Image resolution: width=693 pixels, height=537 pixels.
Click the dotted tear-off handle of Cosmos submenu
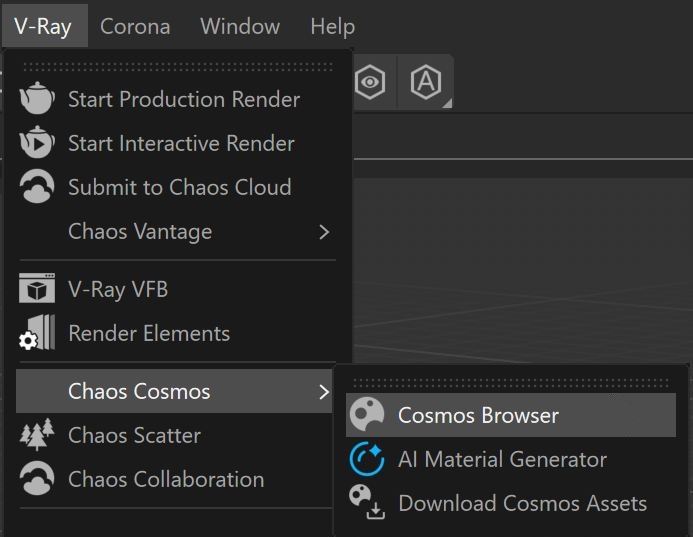pyautogui.click(x=511, y=383)
